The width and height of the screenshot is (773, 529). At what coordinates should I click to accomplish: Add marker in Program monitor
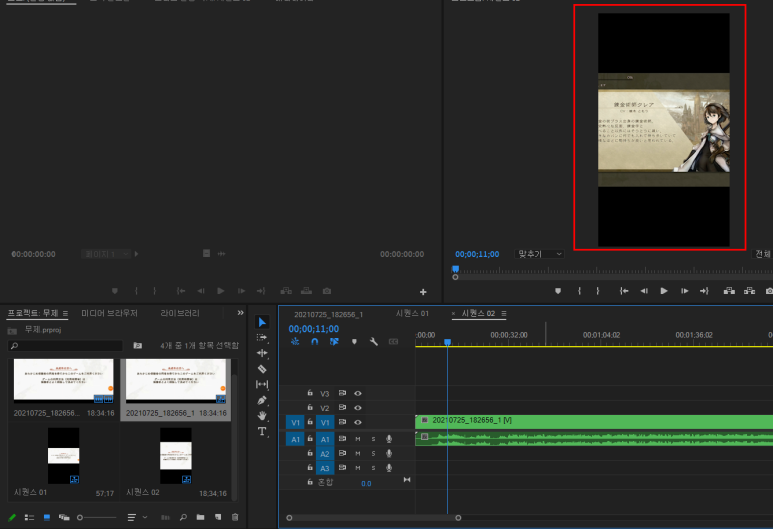[558, 291]
